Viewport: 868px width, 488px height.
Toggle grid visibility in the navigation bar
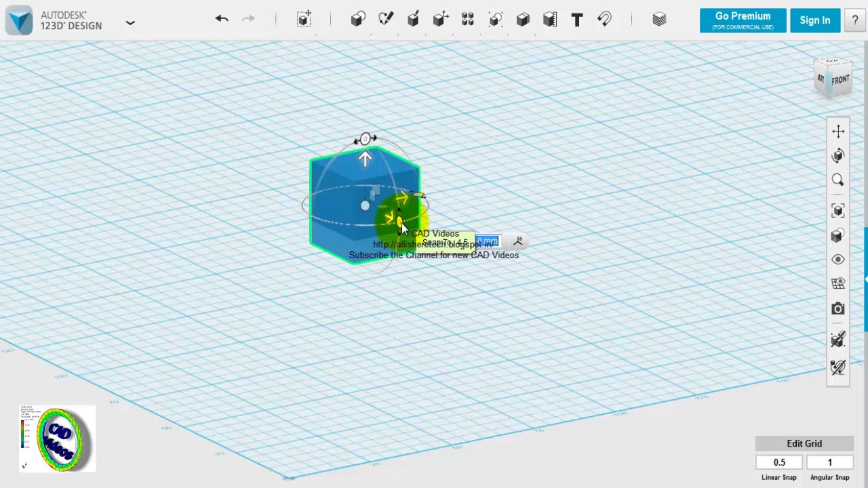coord(838,284)
